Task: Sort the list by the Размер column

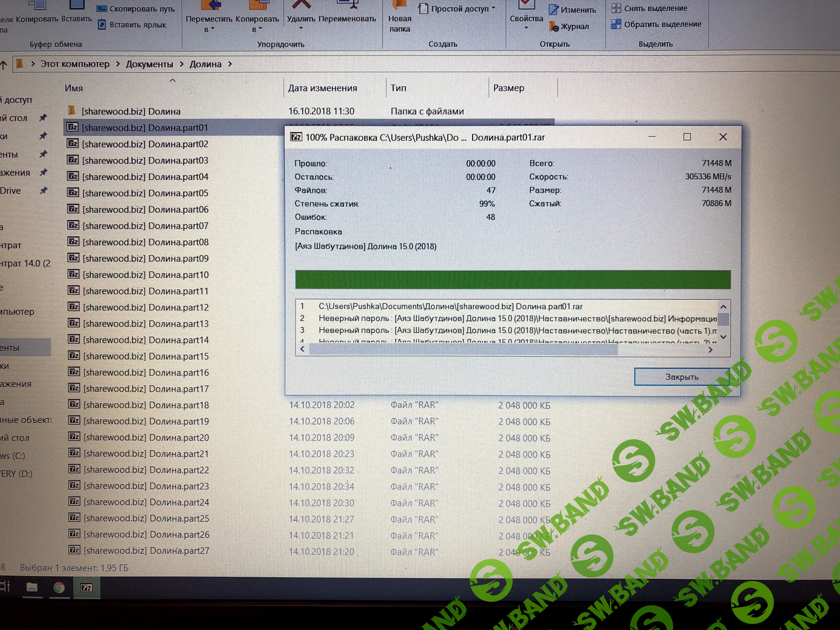Action: 509,88
